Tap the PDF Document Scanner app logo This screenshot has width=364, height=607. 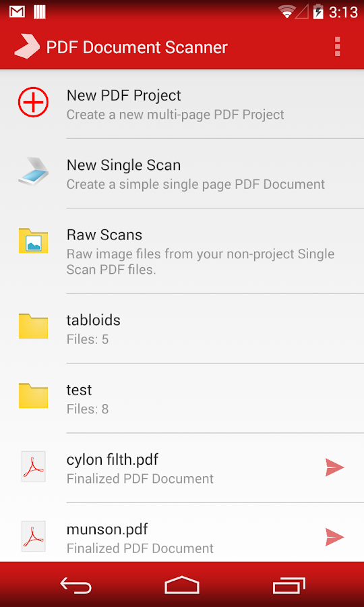click(27, 47)
